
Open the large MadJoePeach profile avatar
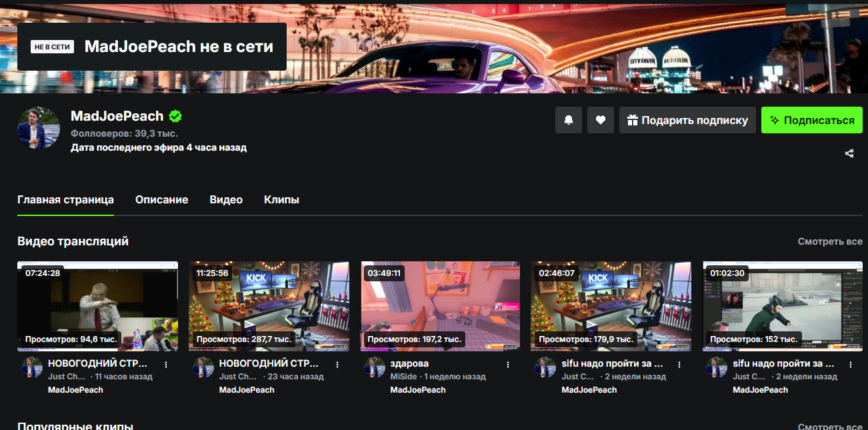pos(39,127)
